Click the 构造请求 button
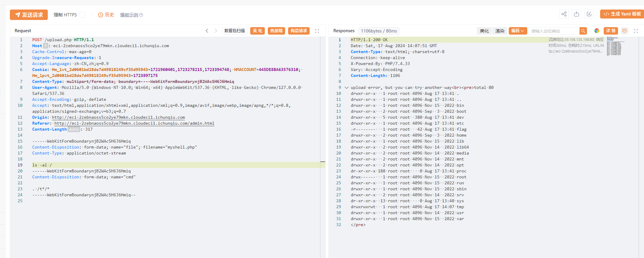Screen dimensions: 644x258 [x=299, y=31]
